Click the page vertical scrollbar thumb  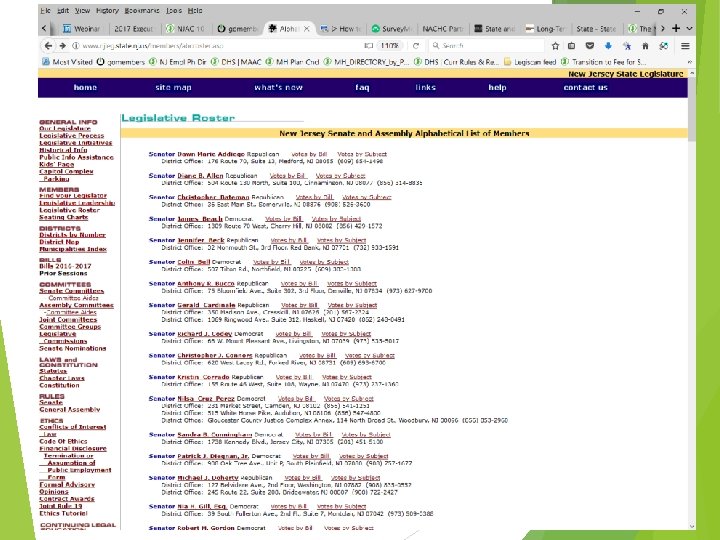tap(692, 109)
